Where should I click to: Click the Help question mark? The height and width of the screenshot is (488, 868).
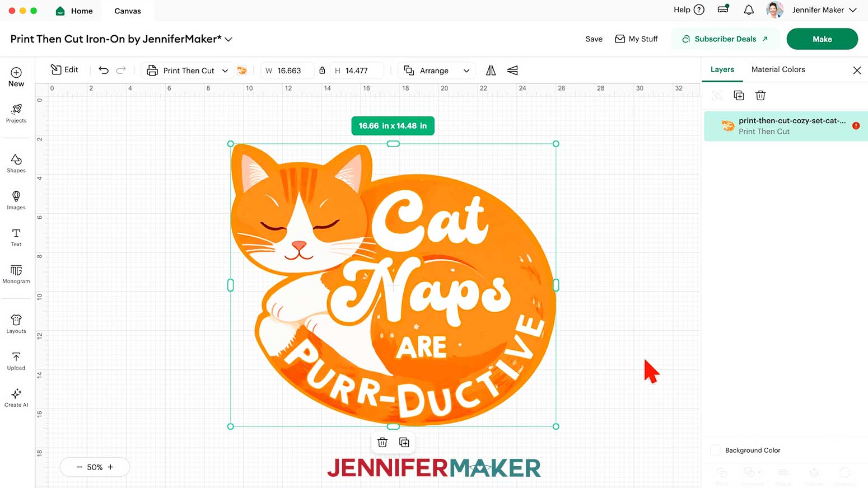coord(699,10)
